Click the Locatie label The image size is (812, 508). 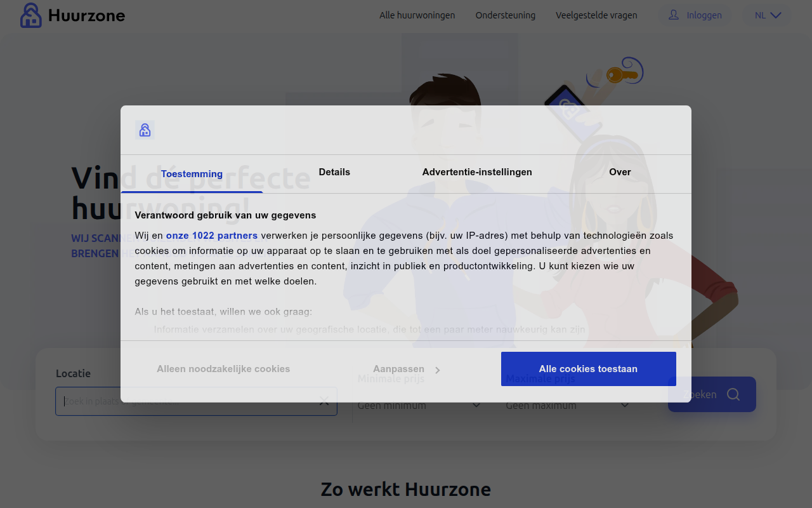(73, 373)
